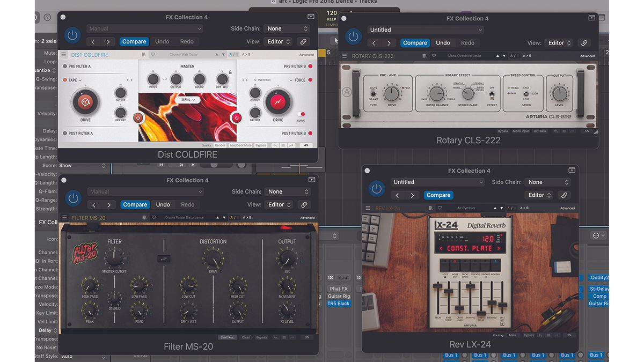
Task: Click the Arturia power icon in FX Collection header
Action: tap(72, 35)
